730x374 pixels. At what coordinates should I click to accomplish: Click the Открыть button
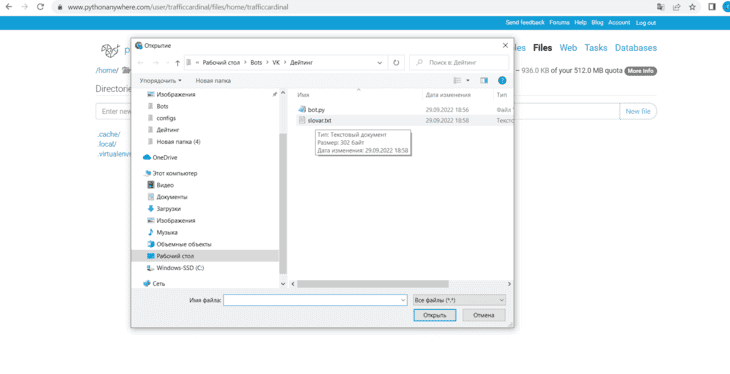point(434,315)
